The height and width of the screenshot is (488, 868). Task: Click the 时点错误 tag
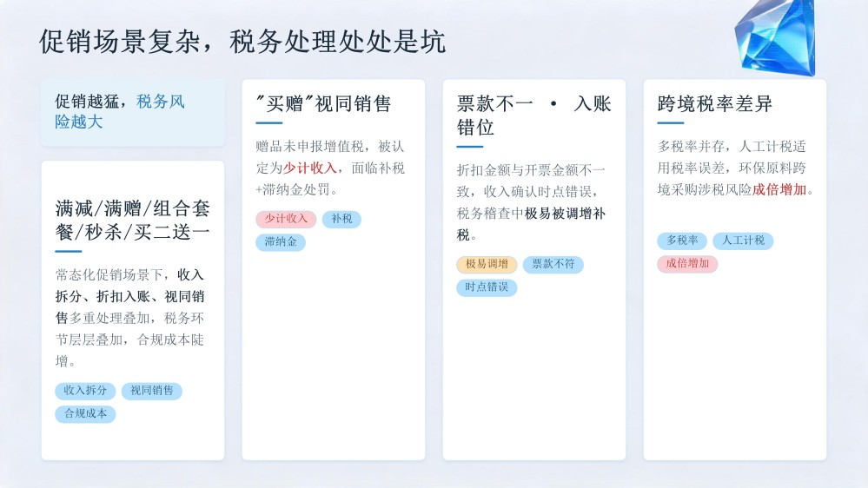point(487,287)
